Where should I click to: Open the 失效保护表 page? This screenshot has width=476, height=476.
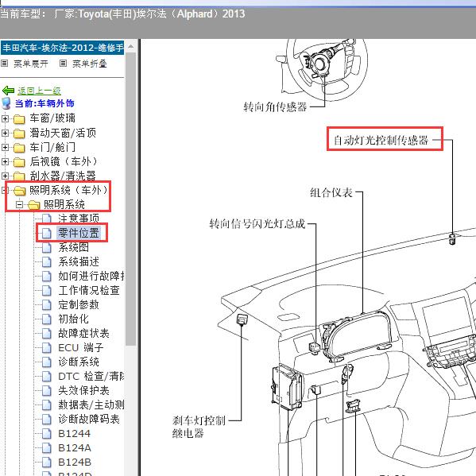pyautogui.click(x=83, y=390)
